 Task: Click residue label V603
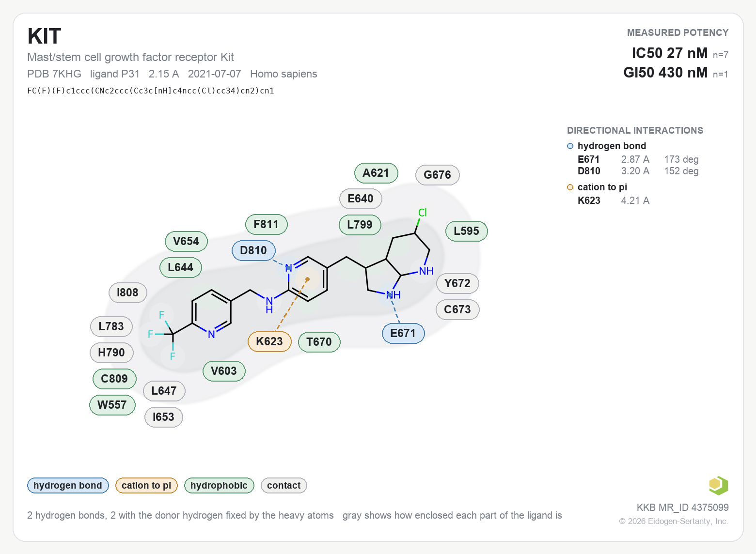click(x=224, y=371)
